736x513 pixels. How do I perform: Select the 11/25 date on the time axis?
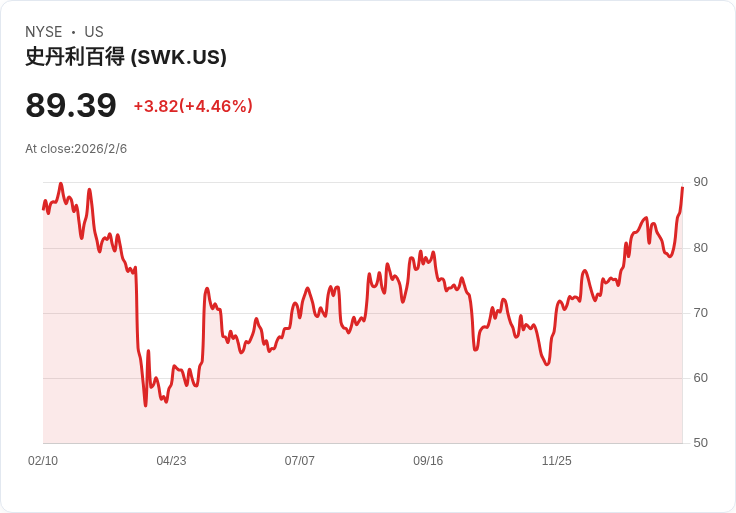(x=557, y=461)
